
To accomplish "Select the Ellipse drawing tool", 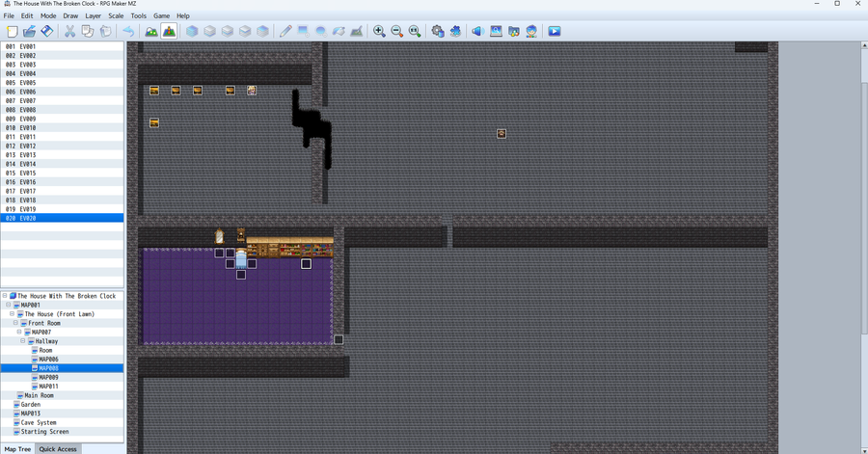I will pyautogui.click(x=320, y=32).
